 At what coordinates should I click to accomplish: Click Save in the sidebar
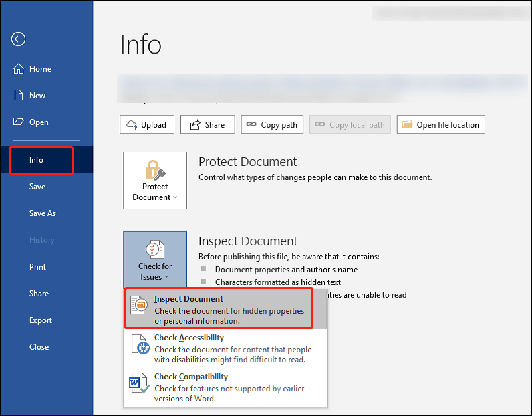47,187
